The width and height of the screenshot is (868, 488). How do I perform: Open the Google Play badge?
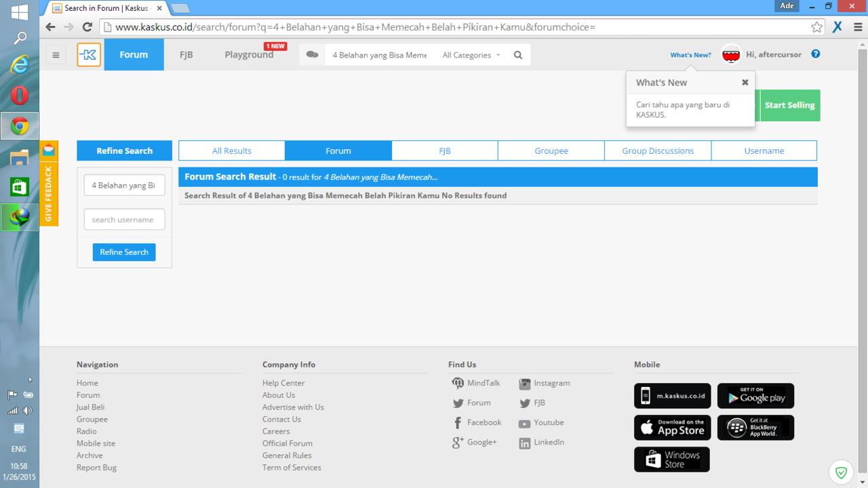click(755, 396)
